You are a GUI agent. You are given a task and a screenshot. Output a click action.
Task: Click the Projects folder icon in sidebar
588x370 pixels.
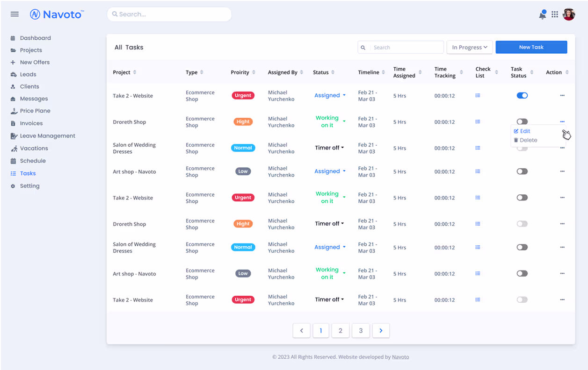[13, 50]
